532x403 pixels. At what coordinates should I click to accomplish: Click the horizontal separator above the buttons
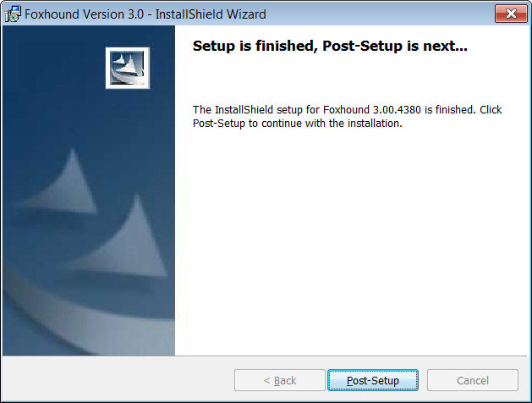265,356
